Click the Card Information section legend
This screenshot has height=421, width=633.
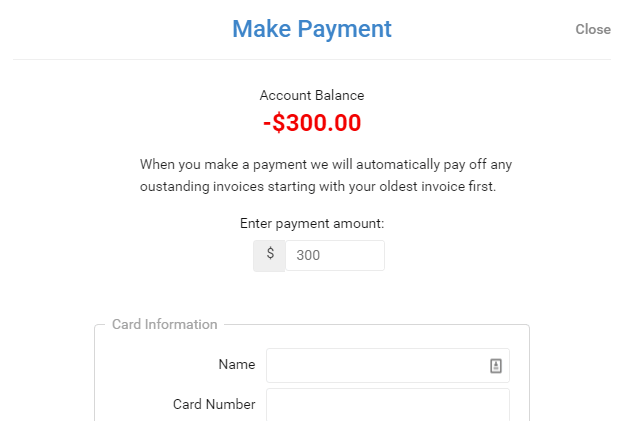(x=165, y=324)
